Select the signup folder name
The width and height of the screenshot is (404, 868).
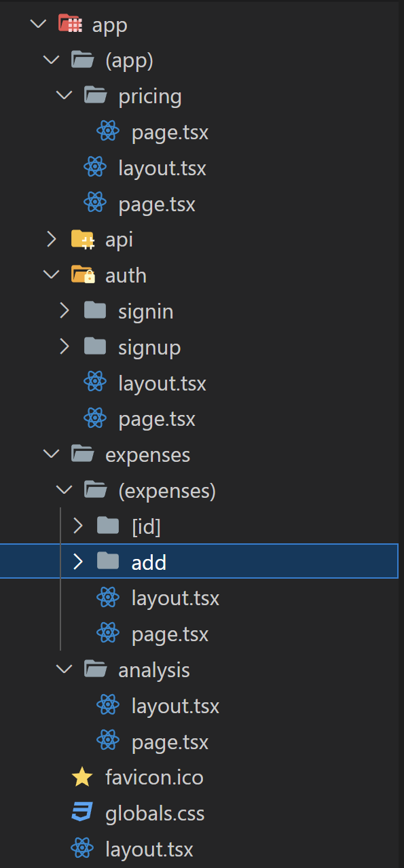(x=149, y=348)
